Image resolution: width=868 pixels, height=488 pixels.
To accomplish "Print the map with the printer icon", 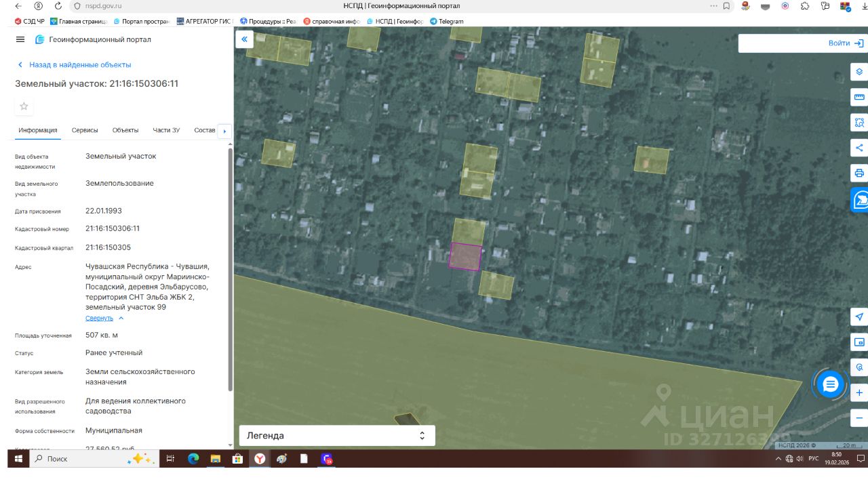I will point(859,173).
